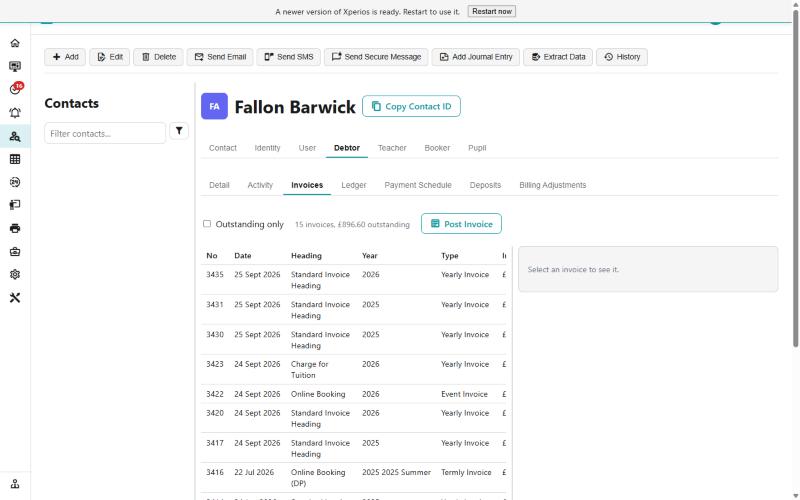800x500 pixels.
Task: Select invoice 3423 Charge for Tuition
Action: [354, 369]
